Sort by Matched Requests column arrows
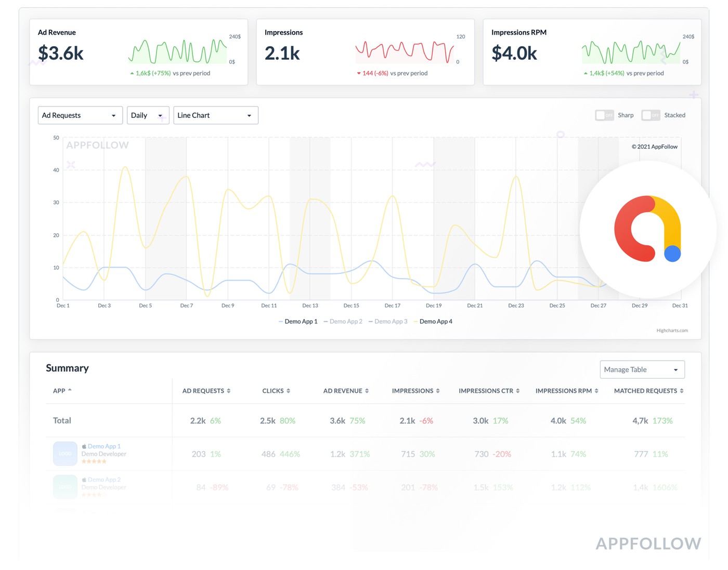The height and width of the screenshot is (570, 728). tap(682, 391)
